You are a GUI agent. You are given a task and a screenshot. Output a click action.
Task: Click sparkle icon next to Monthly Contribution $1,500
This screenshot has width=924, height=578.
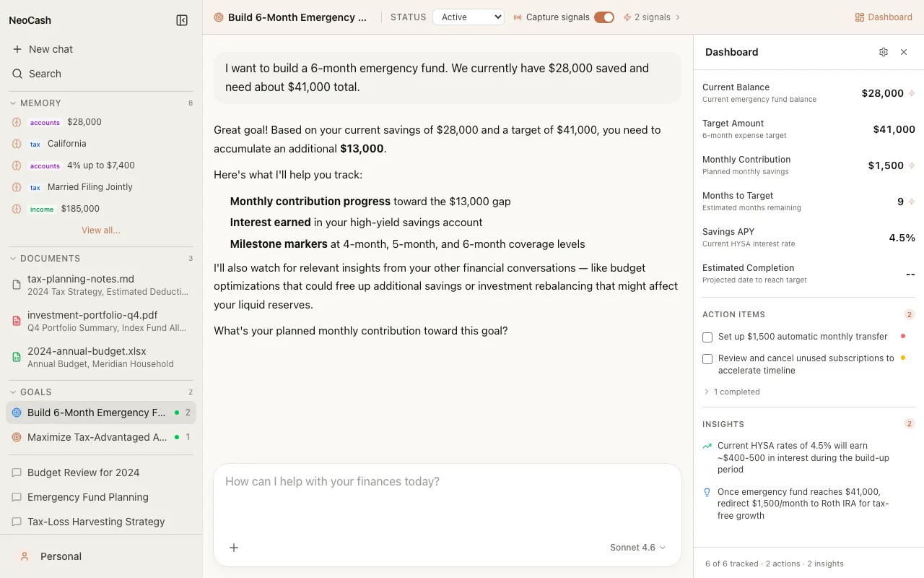(912, 165)
